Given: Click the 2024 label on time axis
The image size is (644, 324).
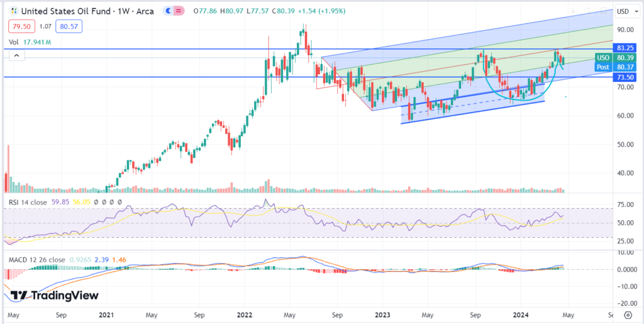Looking at the screenshot, I should tap(520, 315).
